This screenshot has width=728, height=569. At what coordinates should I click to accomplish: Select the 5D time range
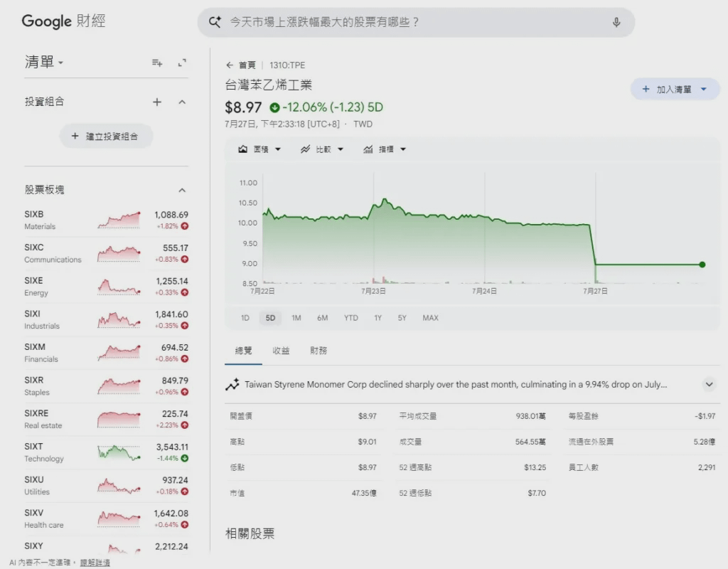tap(270, 318)
